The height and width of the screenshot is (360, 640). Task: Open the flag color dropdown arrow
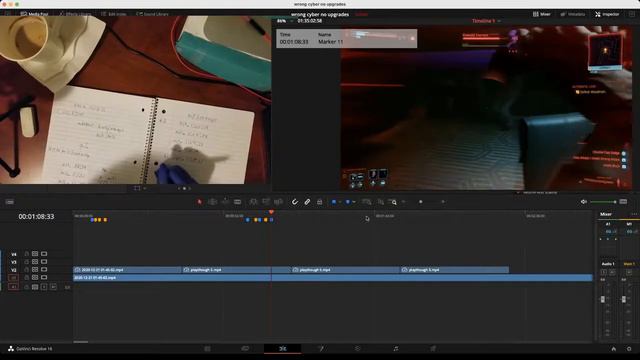(x=340, y=202)
